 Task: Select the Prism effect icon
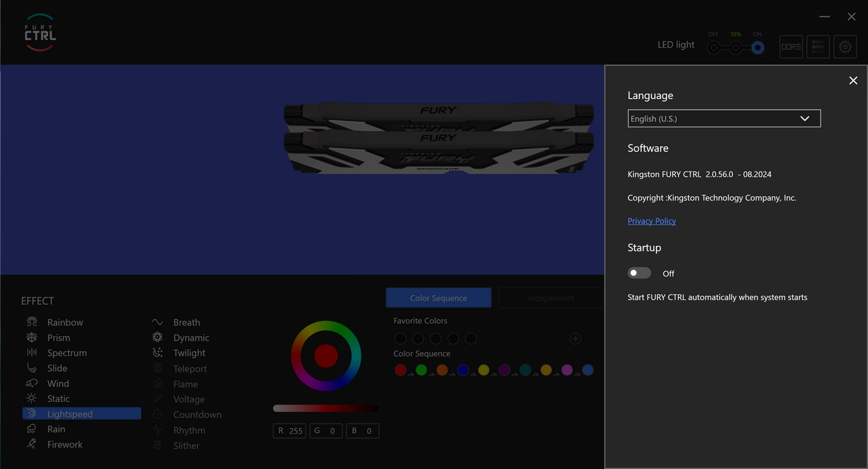click(x=32, y=338)
